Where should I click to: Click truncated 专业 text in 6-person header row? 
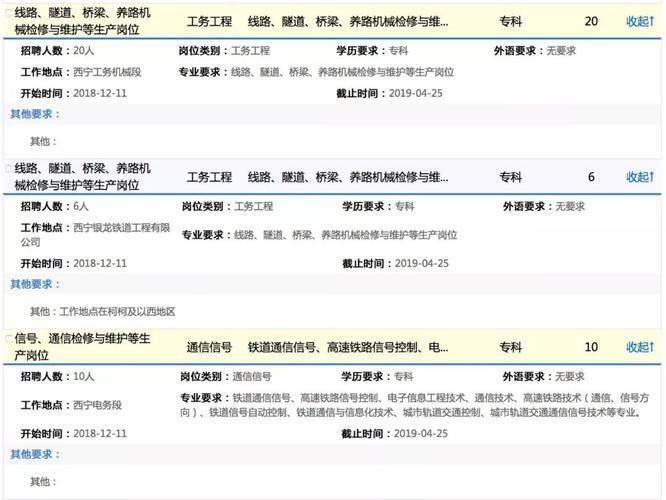pyautogui.click(x=348, y=177)
